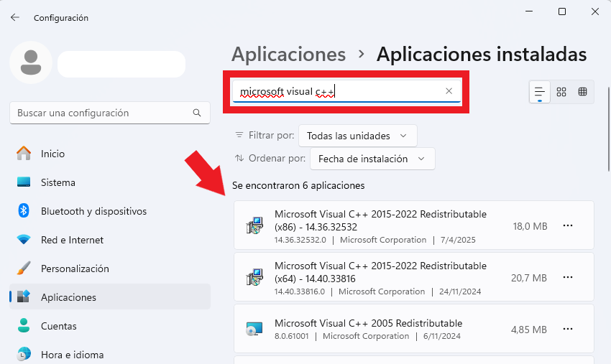Image resolution: width=611 pixels, height=364 pixels.
Task: Click installer icon of Visual C++ x86 entry
Action: 254,225
